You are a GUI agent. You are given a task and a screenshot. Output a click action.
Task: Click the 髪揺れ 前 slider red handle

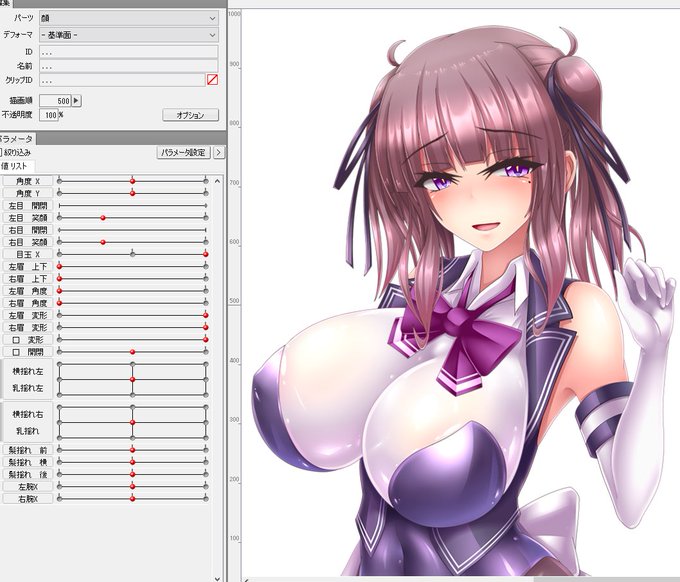[133, 450]
